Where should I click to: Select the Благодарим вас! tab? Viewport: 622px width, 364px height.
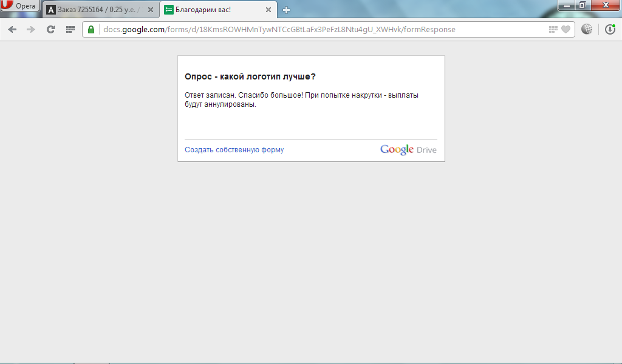click(x=218, y=10)
